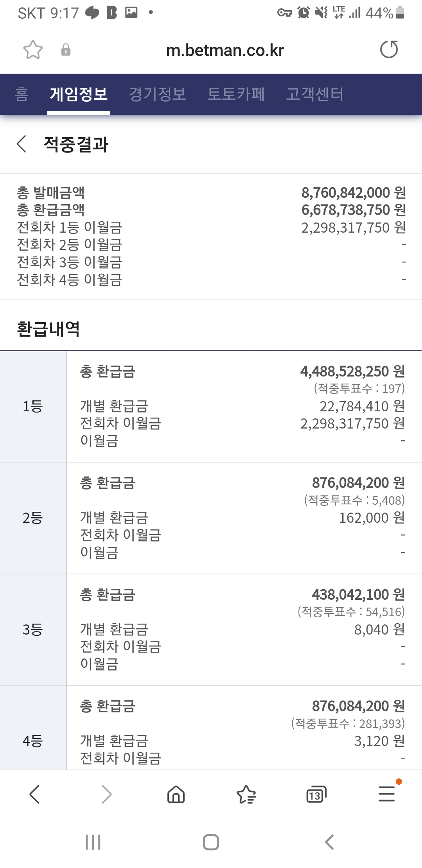Tap the site security lock icon
This screenshot has width=422, height=868.
tap(66, 50)
